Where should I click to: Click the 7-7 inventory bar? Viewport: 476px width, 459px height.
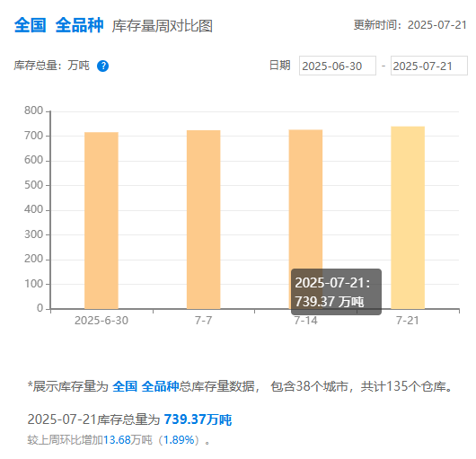203,219
